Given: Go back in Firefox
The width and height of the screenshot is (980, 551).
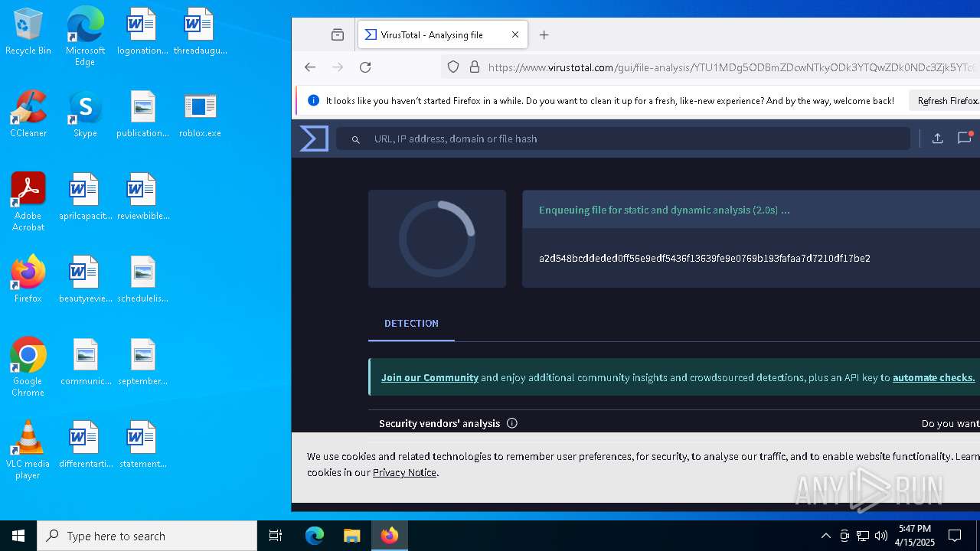Looking at the screenshot, I should (x=310, y=67).
